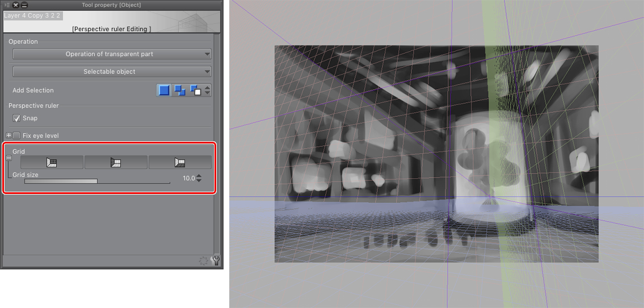Pick the subtract from selection icon
This screenshot has height=308, width=644.
click(x=195, y=90)
